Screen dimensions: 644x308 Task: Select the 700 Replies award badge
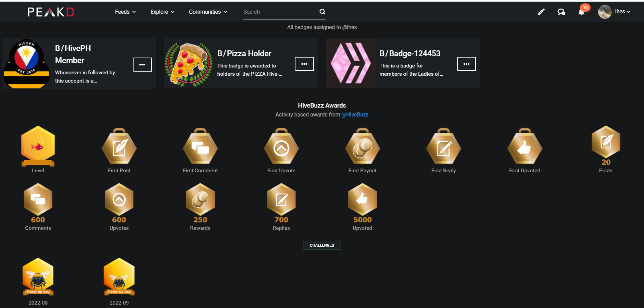click(281, 203)
